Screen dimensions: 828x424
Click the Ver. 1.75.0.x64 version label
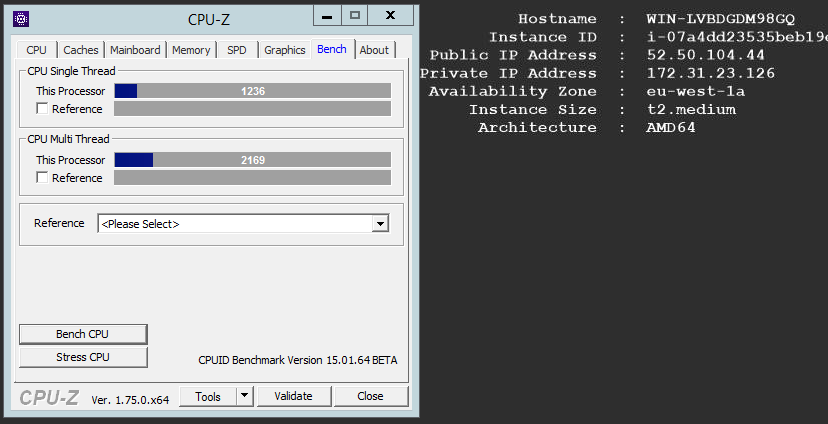pos(130,400)
